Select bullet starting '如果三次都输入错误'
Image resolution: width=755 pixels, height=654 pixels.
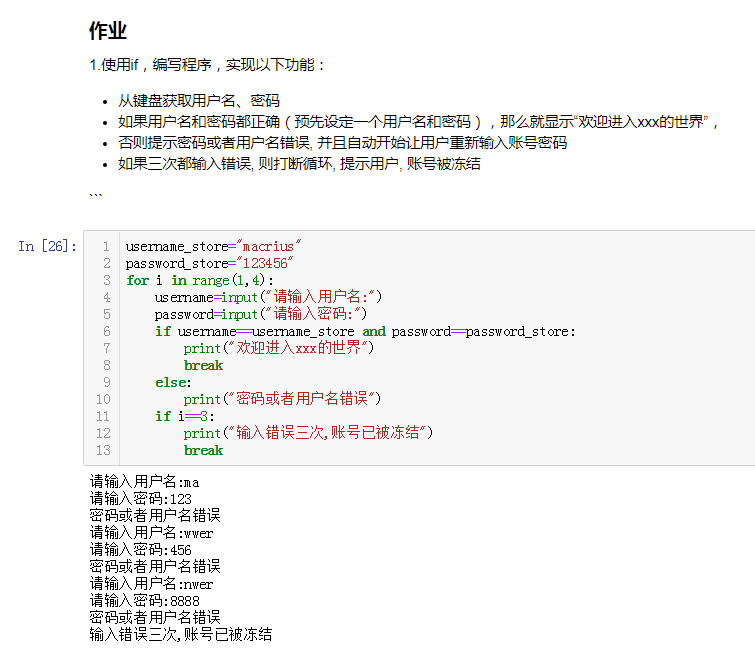[x=299, y=164]
